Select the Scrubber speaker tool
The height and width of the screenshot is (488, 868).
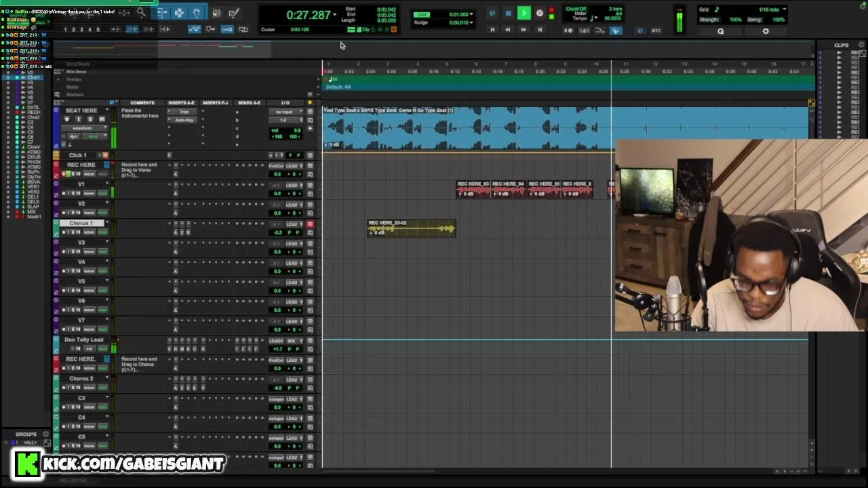click(x=217, y=13)
